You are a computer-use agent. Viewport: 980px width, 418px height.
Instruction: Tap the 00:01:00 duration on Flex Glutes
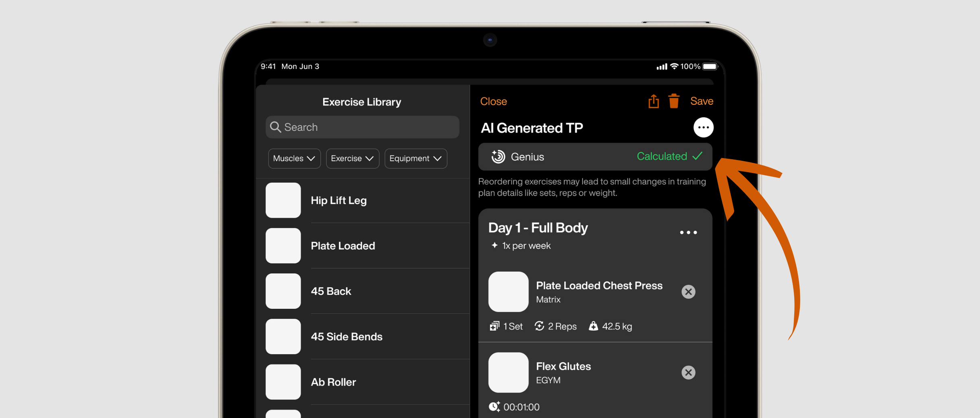tap(521, 407)
